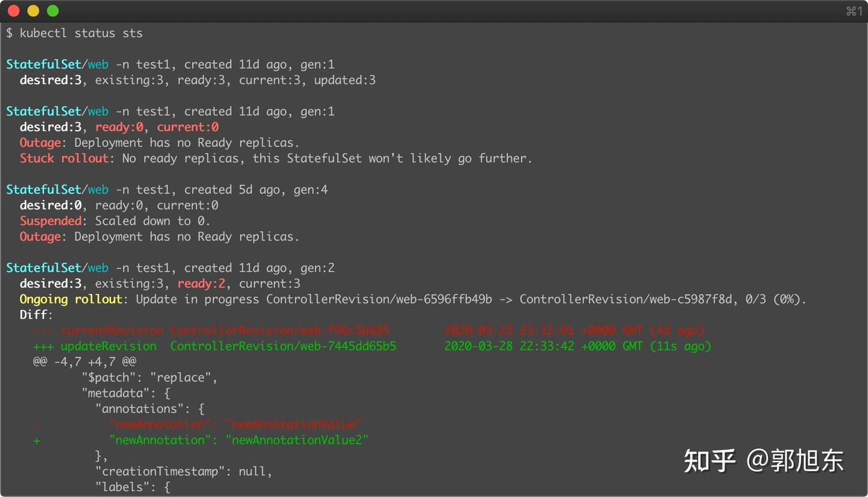Click the red "ready:0" status

tap(119, 127)
